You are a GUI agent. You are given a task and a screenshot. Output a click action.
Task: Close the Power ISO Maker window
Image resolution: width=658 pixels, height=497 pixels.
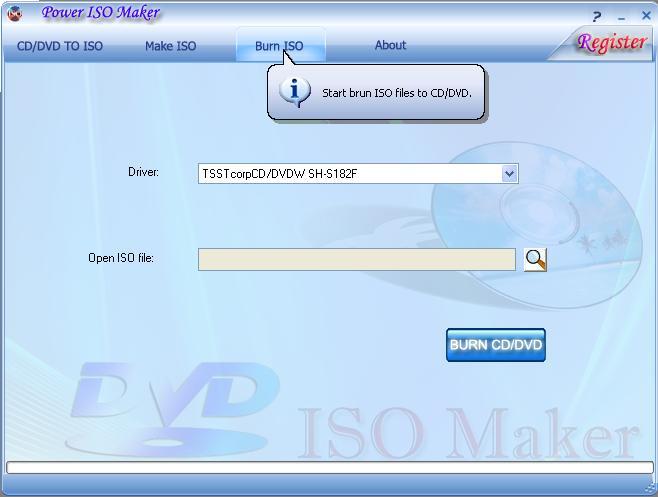646,16
